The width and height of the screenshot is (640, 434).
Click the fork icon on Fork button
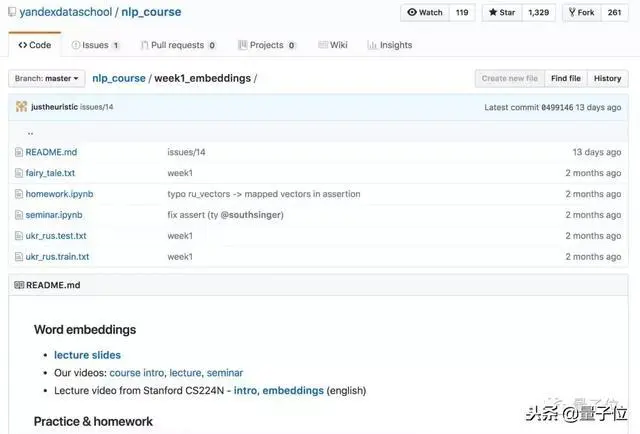click(x=572, y=12)
